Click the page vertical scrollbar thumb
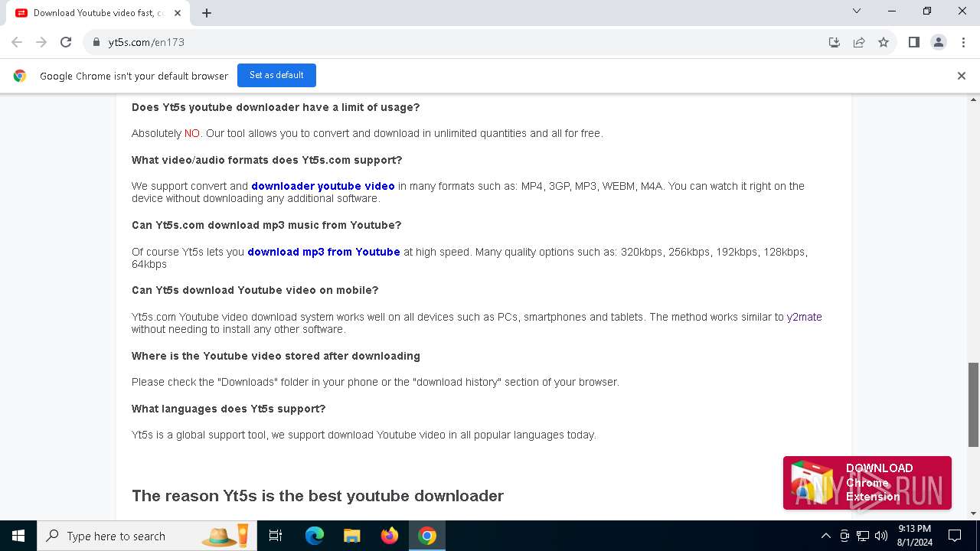 click(x=973, y=404)
